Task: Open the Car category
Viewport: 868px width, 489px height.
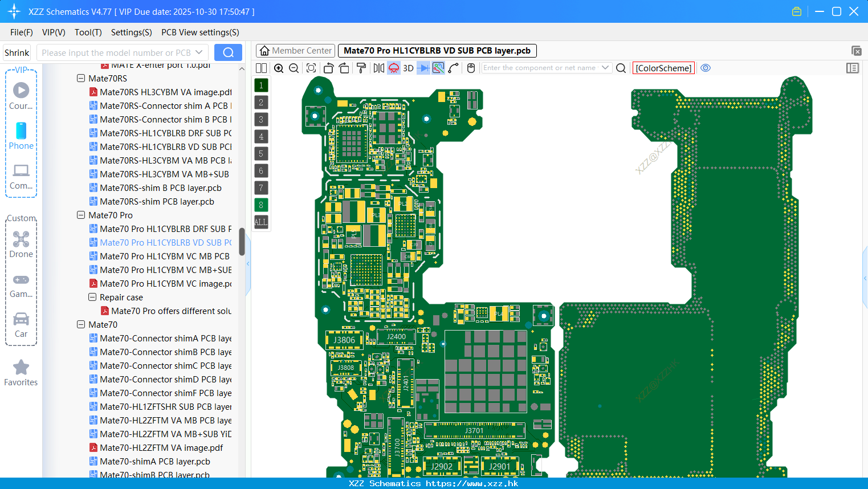Action: click(x=21, y=324)
